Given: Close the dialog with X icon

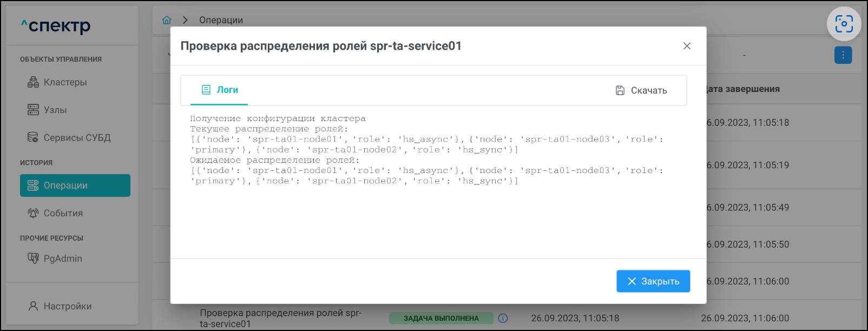Looking at the screenshot, I should pyautogui.click(x=687, y=46).
